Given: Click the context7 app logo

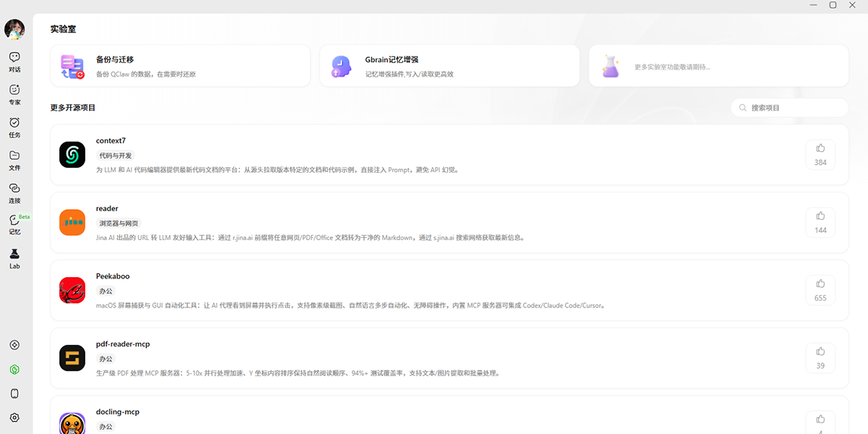Looking at the screenshot, I should 72,155.
